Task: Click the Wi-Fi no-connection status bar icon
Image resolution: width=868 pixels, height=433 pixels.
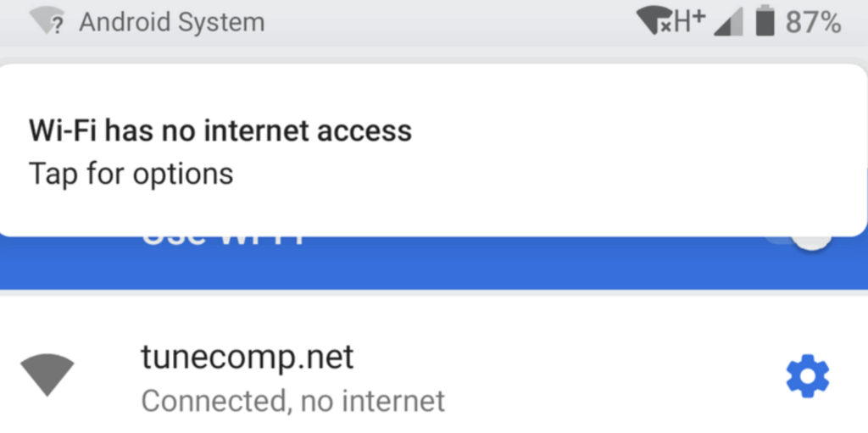Action: pyautogui.click(x=654, y=20)
